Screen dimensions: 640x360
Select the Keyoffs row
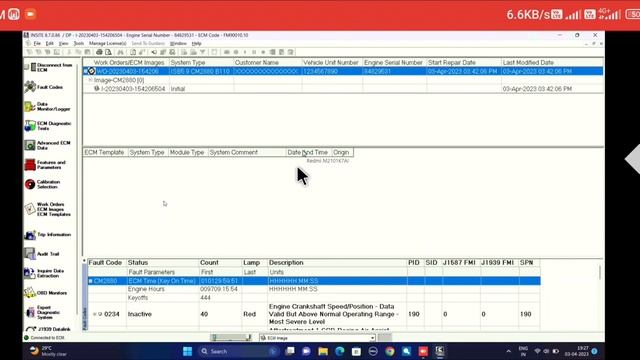point(314,298)
